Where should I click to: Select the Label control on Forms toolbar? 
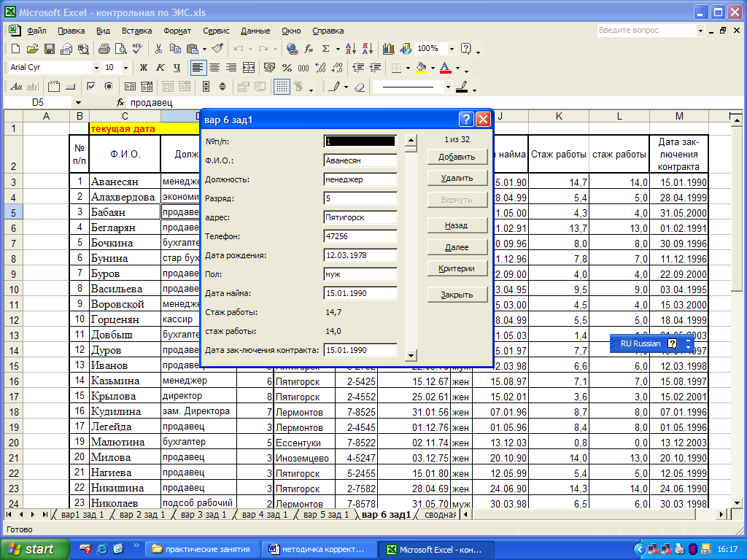[16, 87]
